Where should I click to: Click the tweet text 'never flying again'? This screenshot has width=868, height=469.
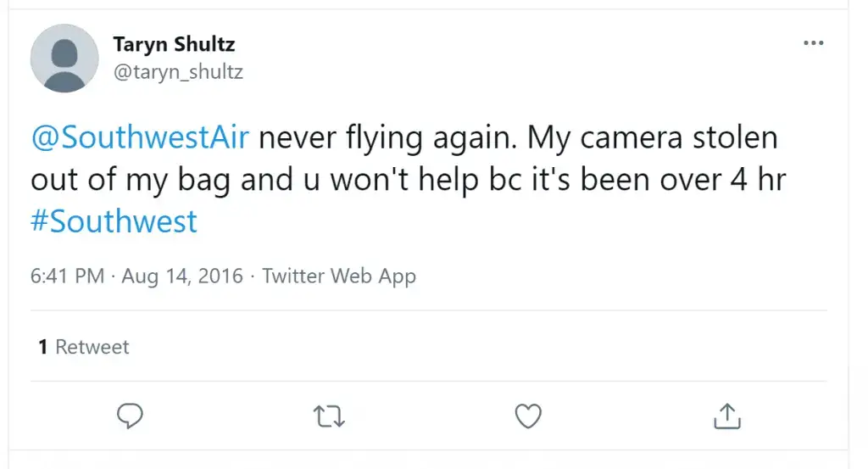tap(387, 138)
